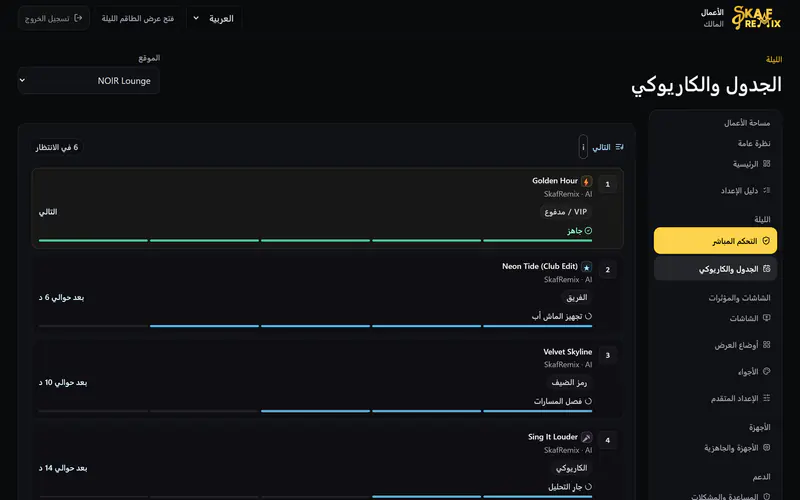Open الأجهزة والجاهزية sidebar item

715,447
